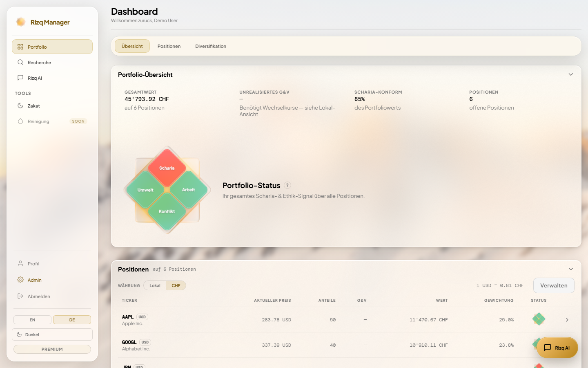Click the 45'793.92 CHF total value
Screen dimensions: 588x368
(x=147, y=99)
